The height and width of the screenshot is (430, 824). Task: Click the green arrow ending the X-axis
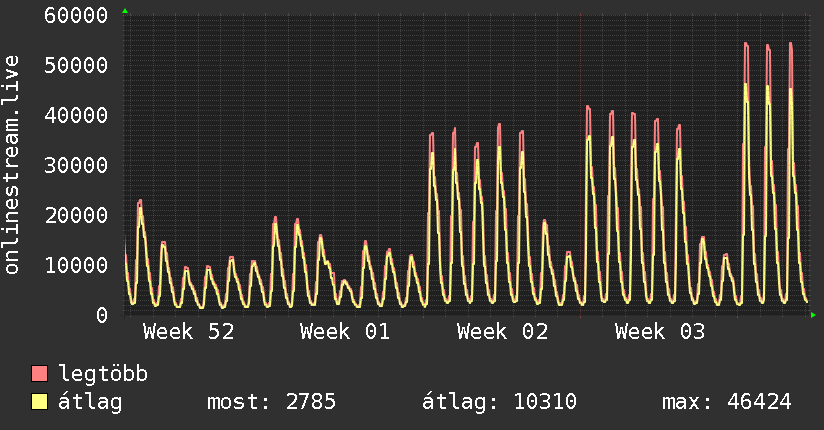pos(814,315)
